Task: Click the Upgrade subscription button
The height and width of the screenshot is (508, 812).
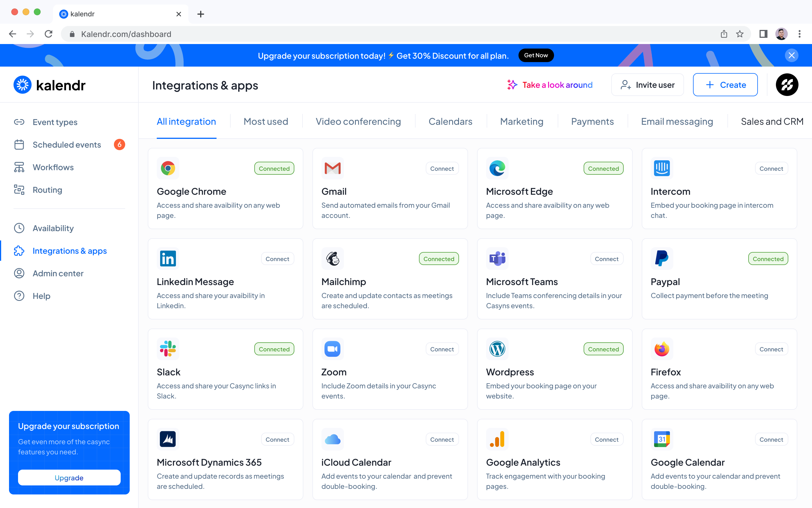Action: [69, 478]
